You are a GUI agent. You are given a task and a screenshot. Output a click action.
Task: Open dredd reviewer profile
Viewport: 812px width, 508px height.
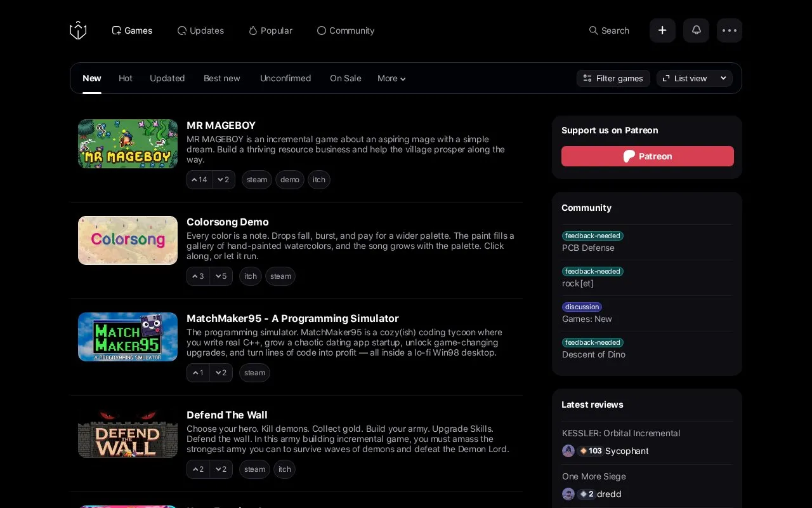609,494
